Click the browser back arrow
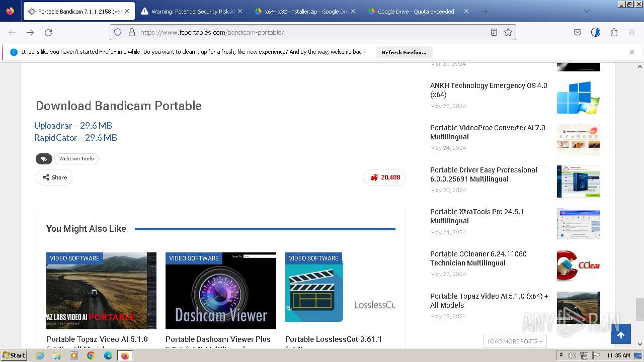The image size is (644, 362). click(x=12, y=32)
